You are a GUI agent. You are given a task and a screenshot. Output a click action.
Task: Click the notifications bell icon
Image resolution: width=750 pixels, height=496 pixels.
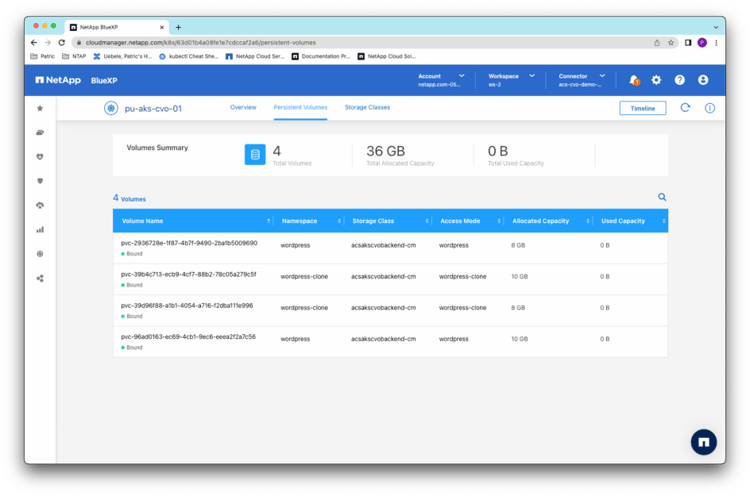tap(633, 80)
